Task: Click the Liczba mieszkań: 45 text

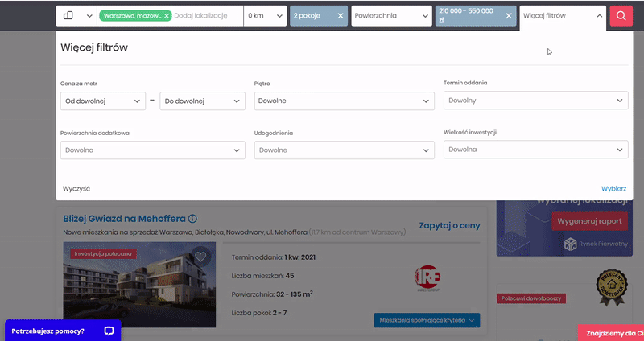Action: tap(263, 276)
